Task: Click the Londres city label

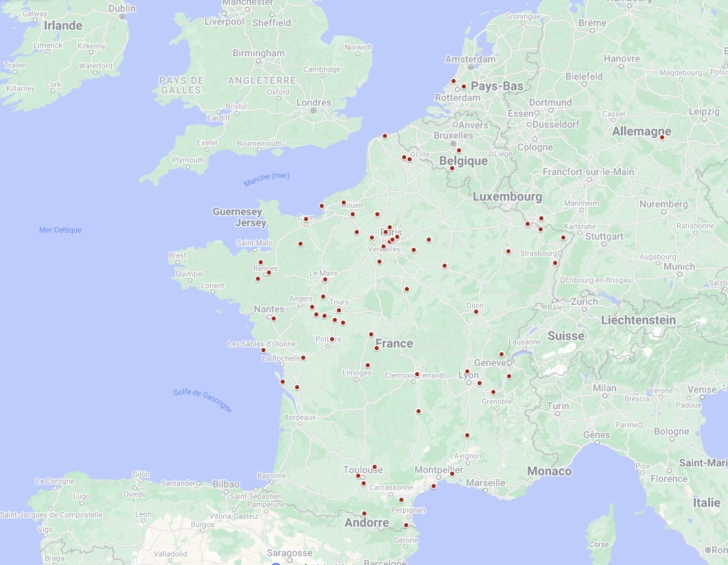Action: (x=315, y=103)
